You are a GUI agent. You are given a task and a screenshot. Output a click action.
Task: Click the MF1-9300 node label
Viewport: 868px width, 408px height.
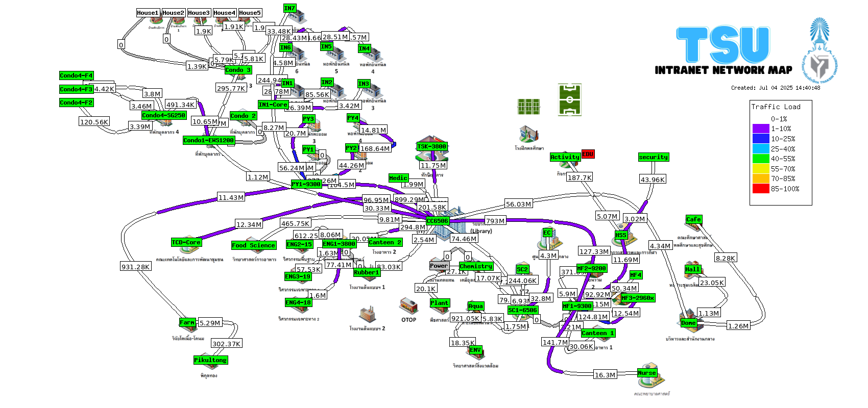[577, 306]
